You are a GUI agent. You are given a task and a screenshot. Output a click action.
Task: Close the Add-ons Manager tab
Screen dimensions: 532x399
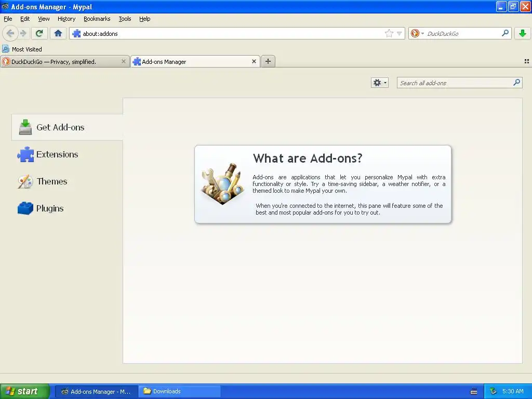tap(254, 61)
